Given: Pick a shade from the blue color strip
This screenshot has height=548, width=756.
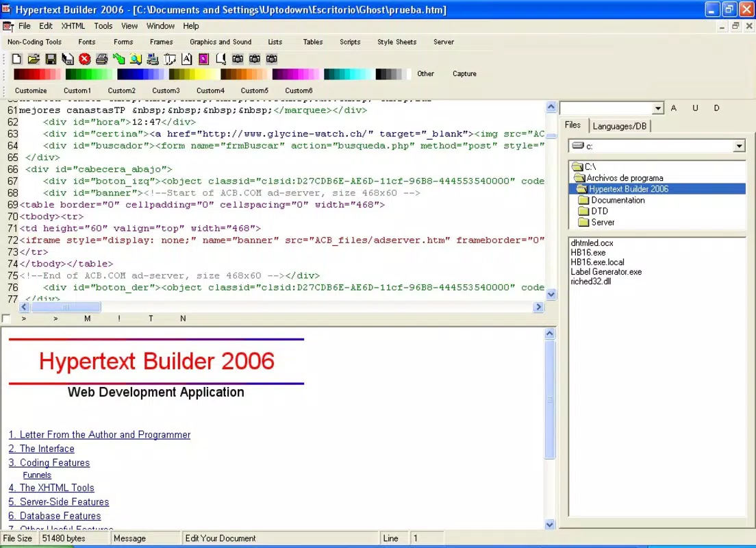Looking at the screenshot, I should [140, 74].
